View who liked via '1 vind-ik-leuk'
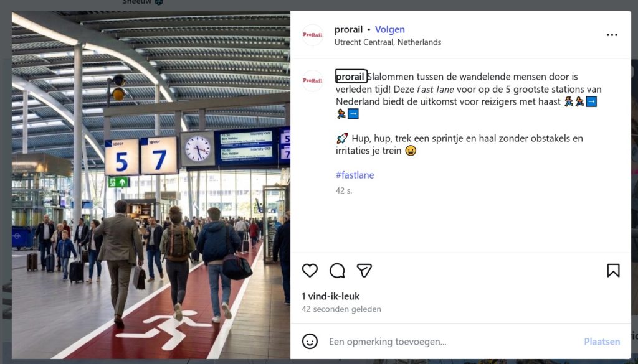638x364 pixels. coord(330,296)
